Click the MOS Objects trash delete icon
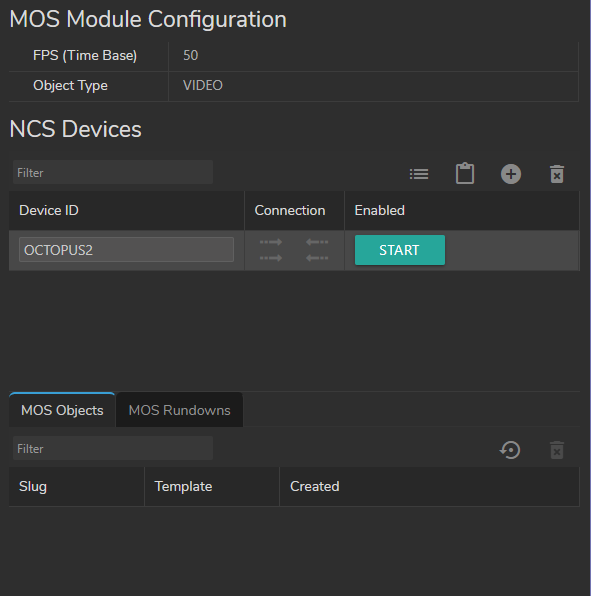This screenshot has width=591, height=596. 557,450
